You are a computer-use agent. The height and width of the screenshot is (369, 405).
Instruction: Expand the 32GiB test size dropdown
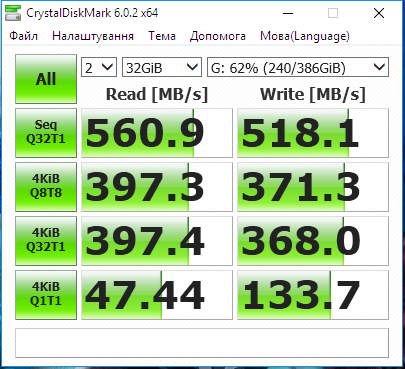coord(162,67)
